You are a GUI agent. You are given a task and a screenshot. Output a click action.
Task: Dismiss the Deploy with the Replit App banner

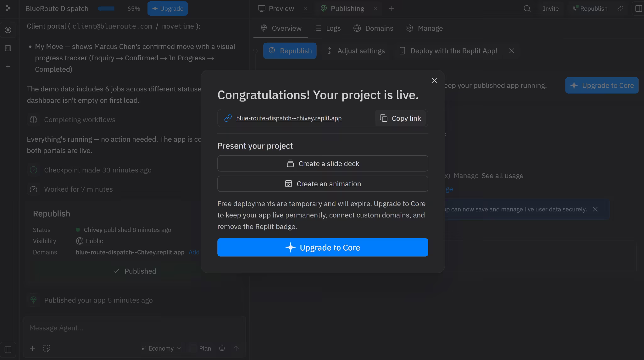512,51
